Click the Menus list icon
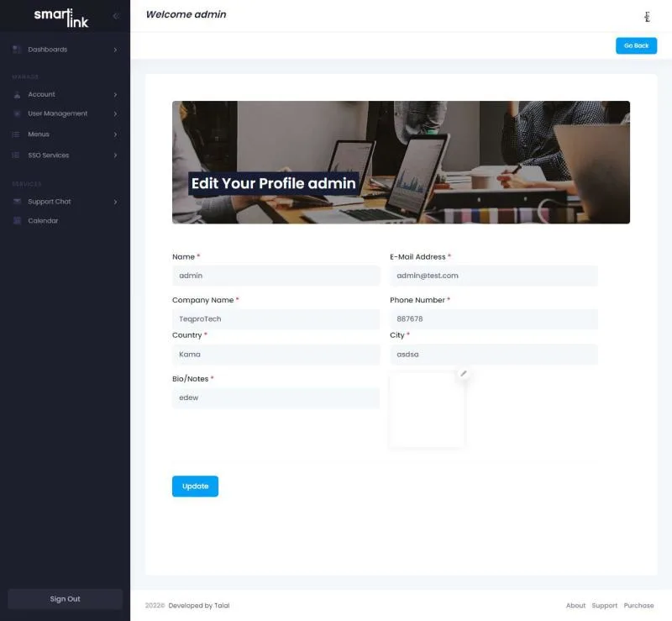This screenshot has height=621, width=672. point(16,134)
